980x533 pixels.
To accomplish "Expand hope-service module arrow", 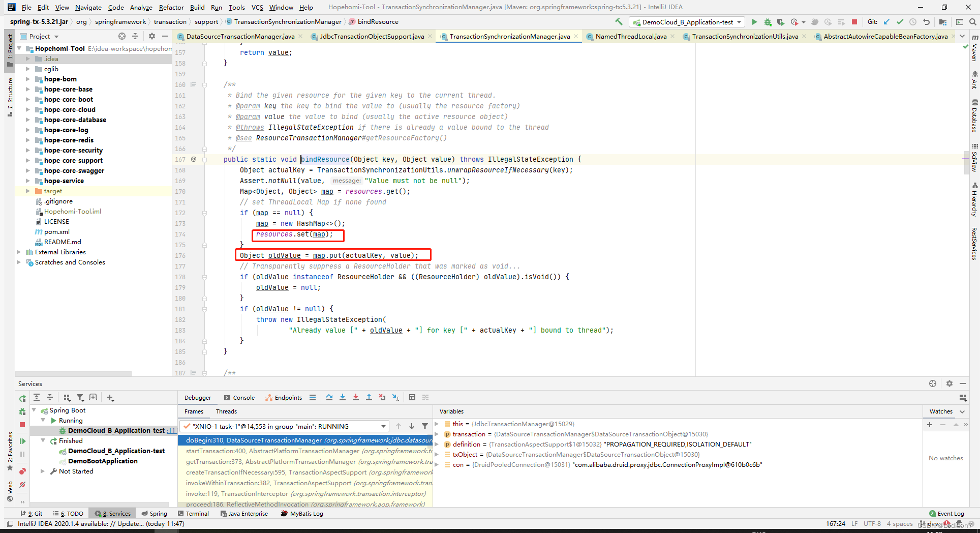I will click(28, 181).
